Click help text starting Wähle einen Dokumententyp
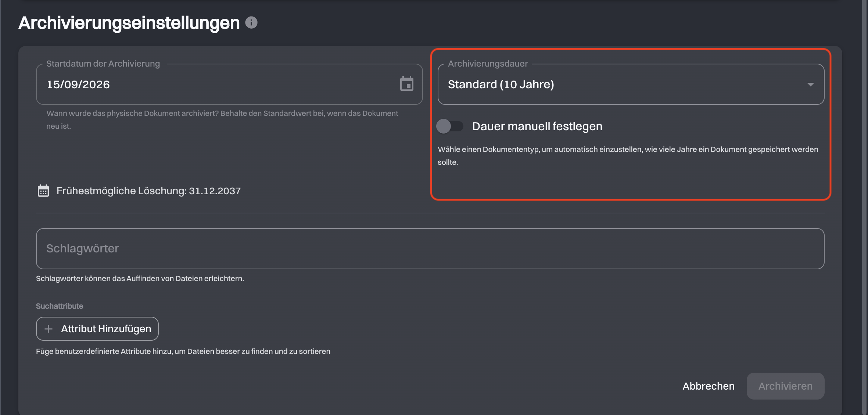The width and height of the screenshot is (868, 415). coord(628,156)
